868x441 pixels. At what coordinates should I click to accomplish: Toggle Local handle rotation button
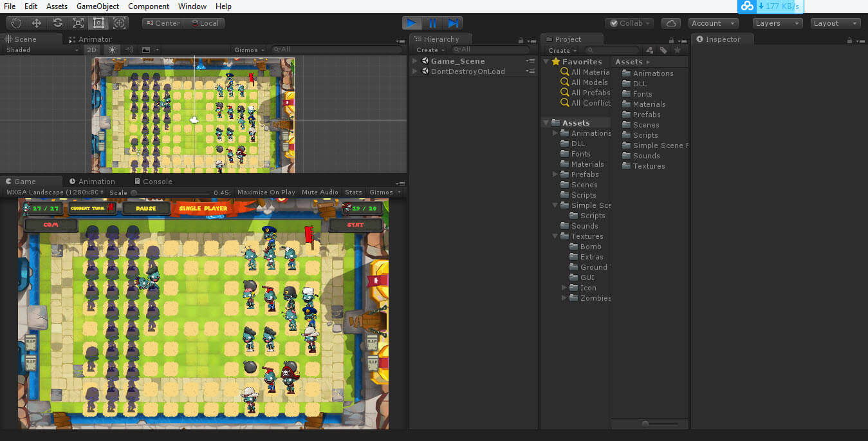point(205,23)
